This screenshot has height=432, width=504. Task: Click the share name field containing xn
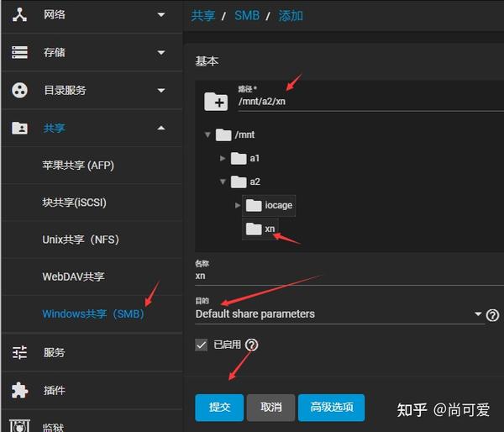[349, 276]
